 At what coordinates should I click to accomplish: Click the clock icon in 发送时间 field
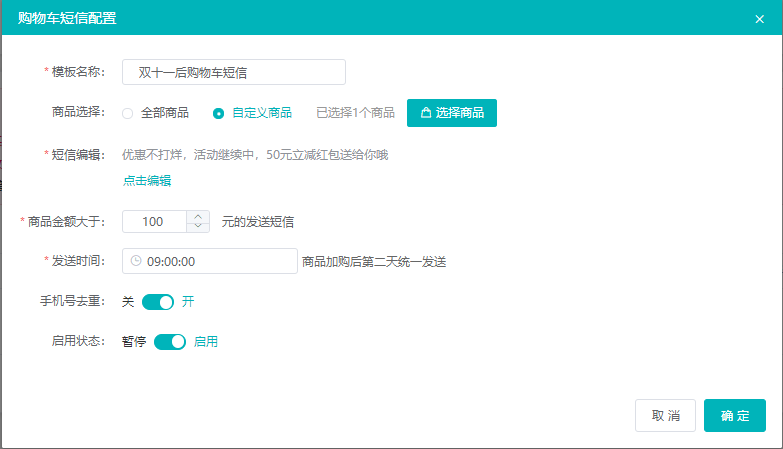(x=136, y=261)
